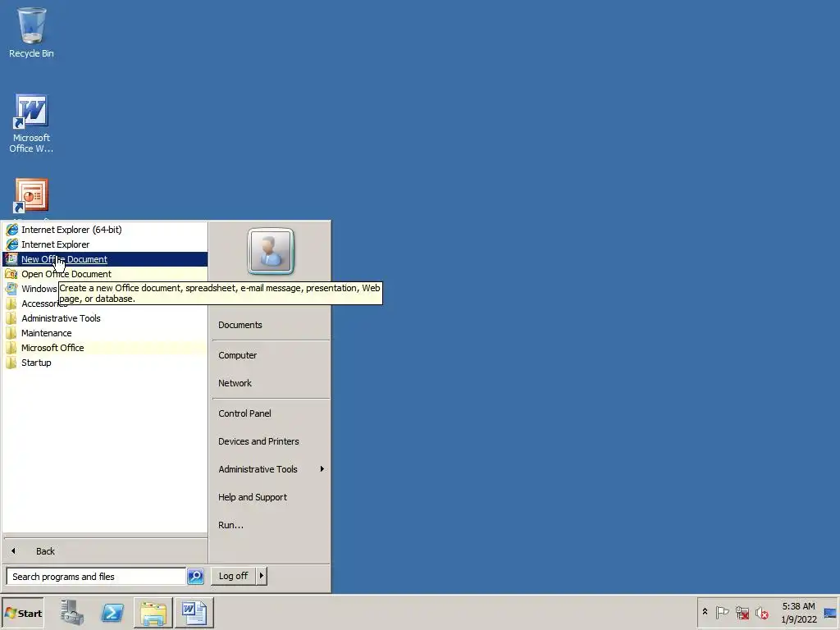840x630 pixels.
Task: Select Open Office Document menu entry
Action: pyautogui.click(x=105, y=274)
